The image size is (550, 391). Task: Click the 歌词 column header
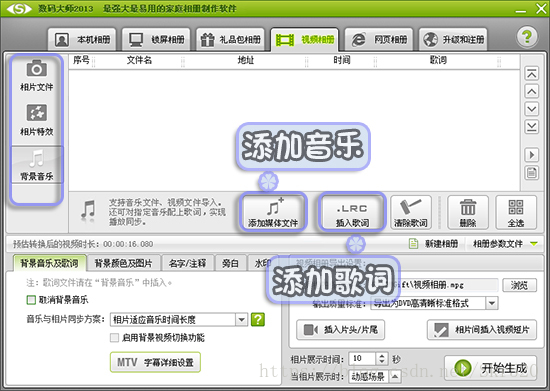438,60
